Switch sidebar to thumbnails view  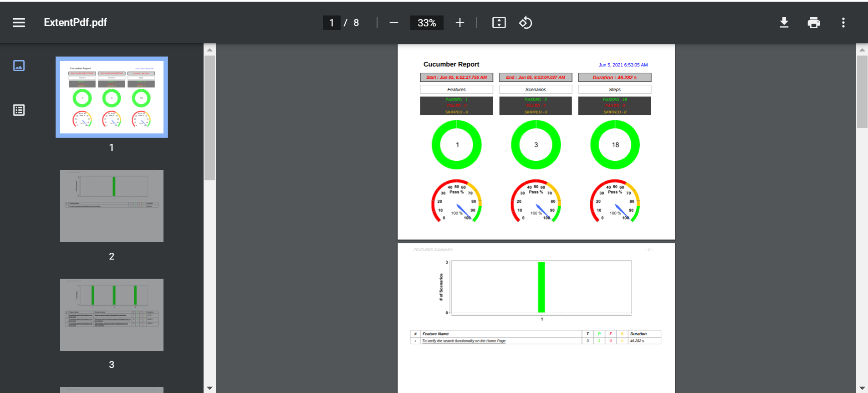[19, 66]
